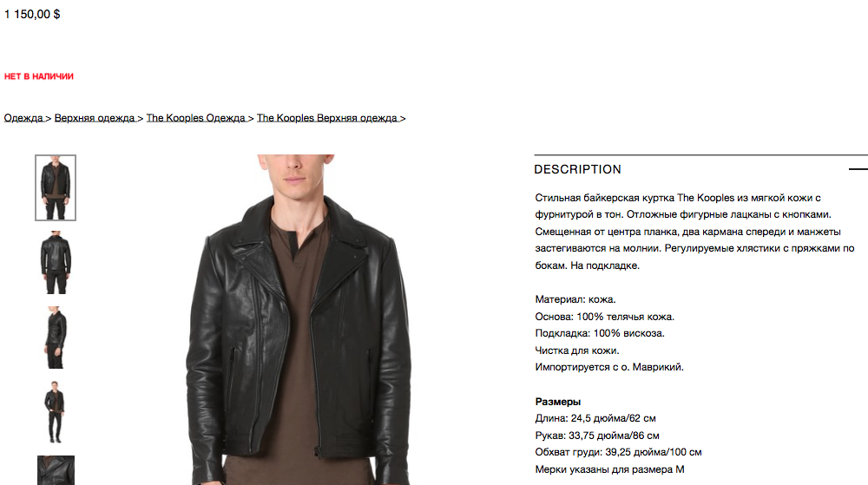Select the back-view jacket thumbnail
The width and height of the screenshot is (868, 485).
pyautogui.click(x=56, y=262)
